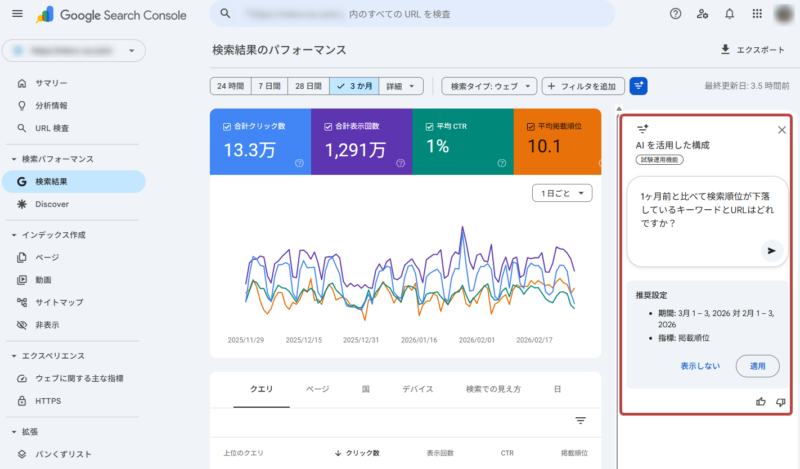Switch to the デバイス tab
The width and height of the screenshot is (800, 469).
[x=417, y=388]
